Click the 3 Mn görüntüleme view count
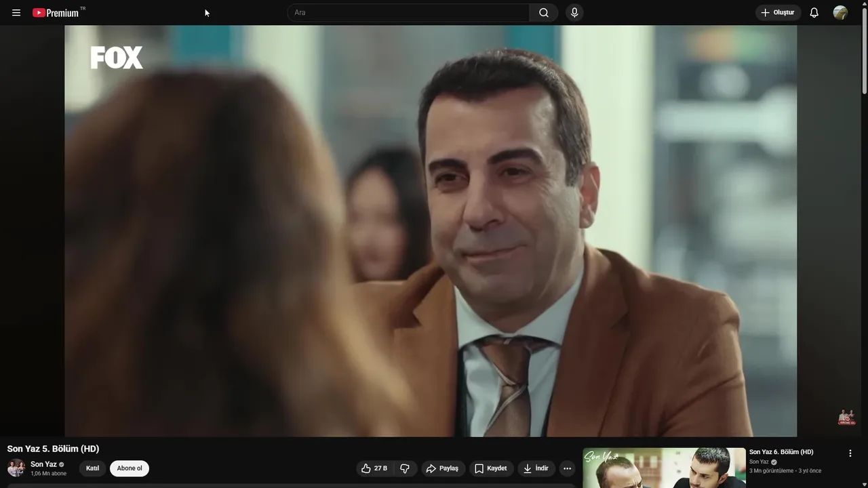The height and width of the screenshot is (488, 868). [771, 471]
